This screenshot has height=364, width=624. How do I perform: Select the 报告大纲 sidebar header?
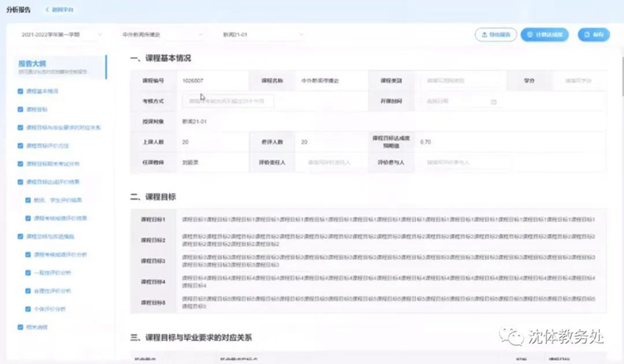click(x=32, y=63)
